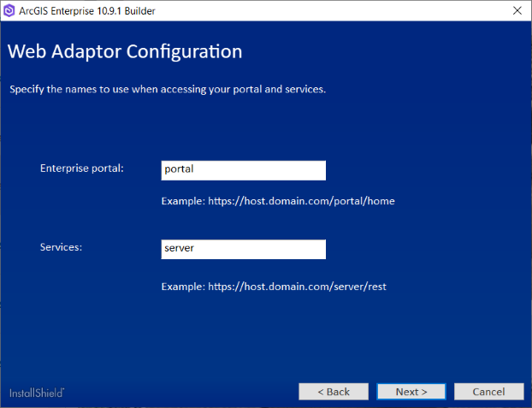Click the "Enterprise portal:" field label
The image size is (532, 408).
click(82, 169)
